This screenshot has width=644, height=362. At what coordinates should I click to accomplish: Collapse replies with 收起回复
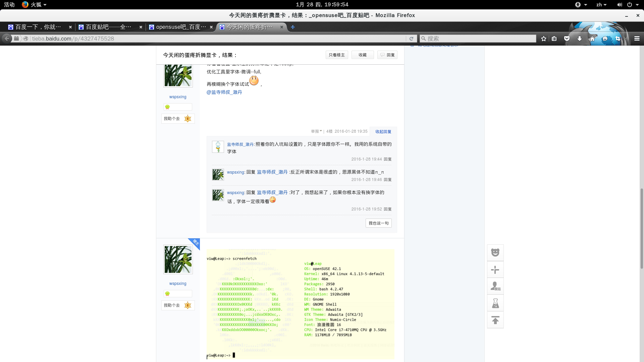(383, 132)
